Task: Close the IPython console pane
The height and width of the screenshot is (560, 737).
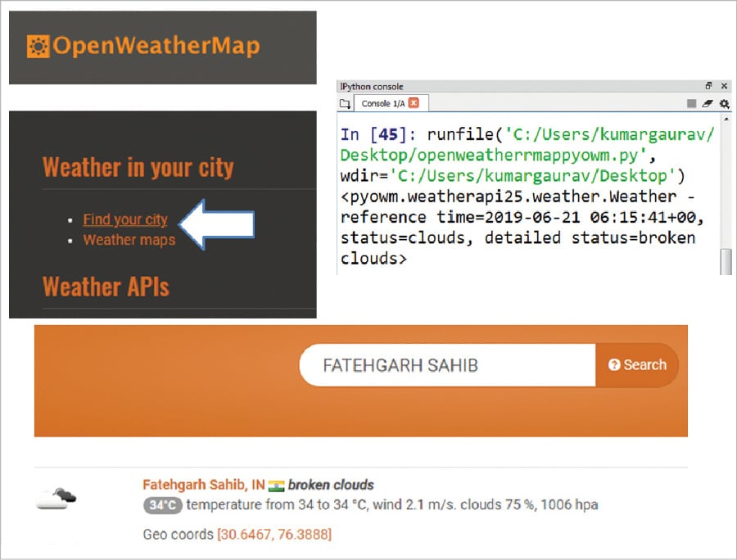Action: pos(725,86)
